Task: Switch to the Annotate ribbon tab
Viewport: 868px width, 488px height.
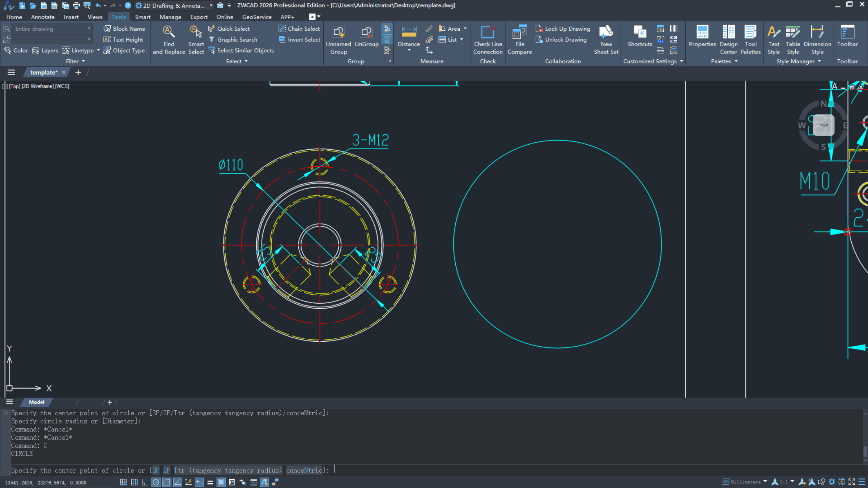Action: tap(43, 17)
